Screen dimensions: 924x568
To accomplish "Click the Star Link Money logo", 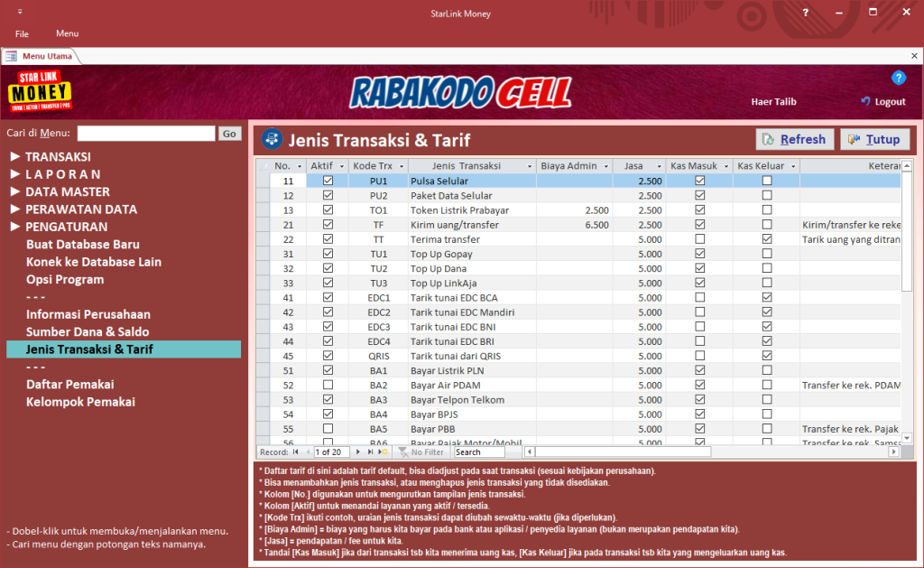I will [40, 92].
